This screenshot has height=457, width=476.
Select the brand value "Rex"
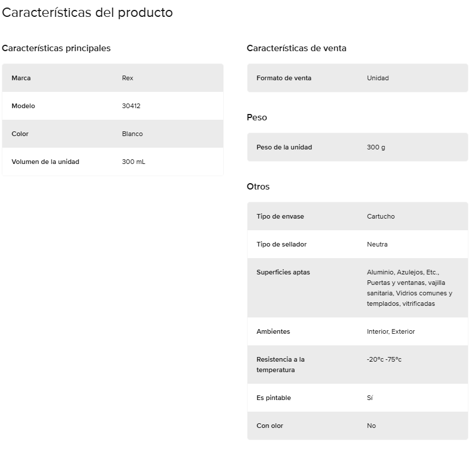(x=127, y=78)
